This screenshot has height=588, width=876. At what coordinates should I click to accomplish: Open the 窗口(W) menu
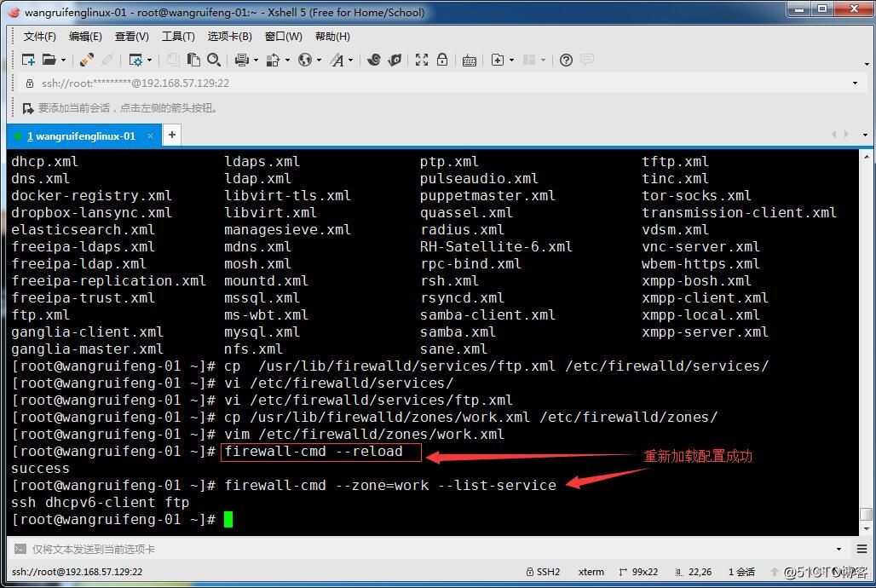click(x=283, y=37)
